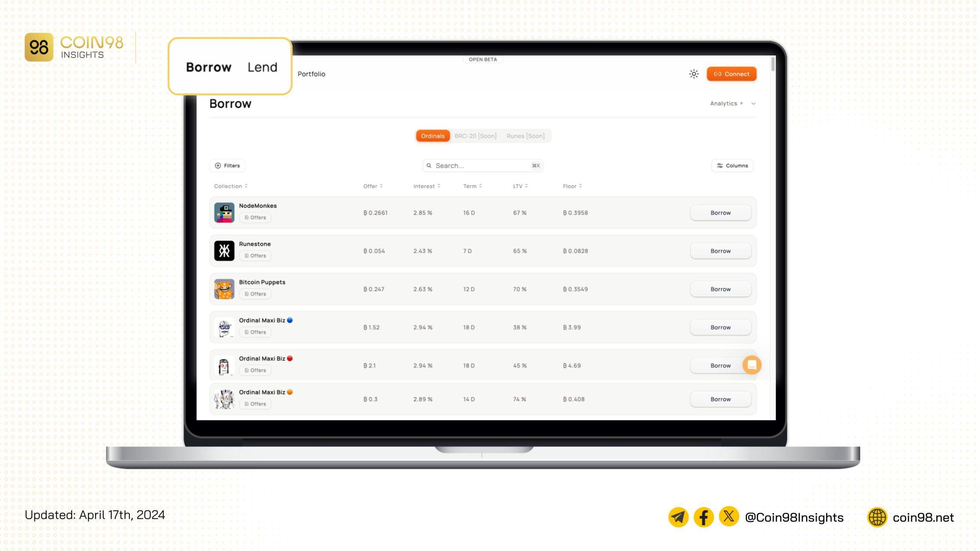This screenshot has height=551, width=980.
Task: Click the NodeMonkes collection icon
Action: 224,212
